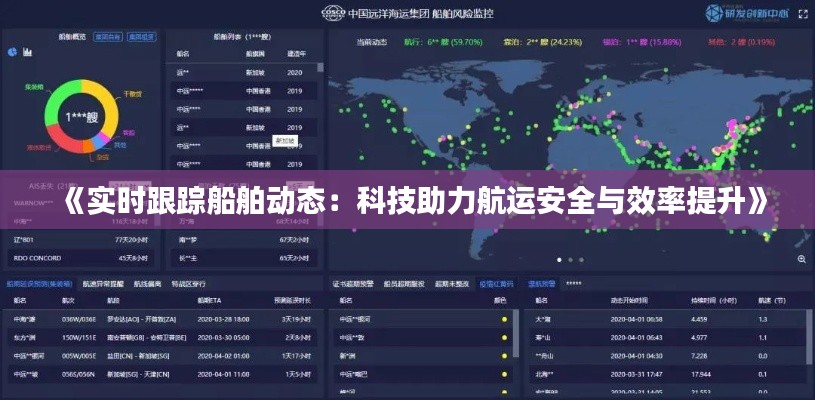Click the 研发创新中心 logo

tap(748, 14)
